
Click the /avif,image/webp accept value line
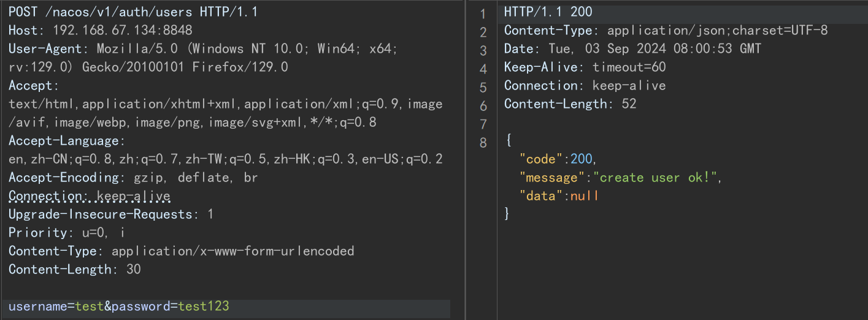193,122
